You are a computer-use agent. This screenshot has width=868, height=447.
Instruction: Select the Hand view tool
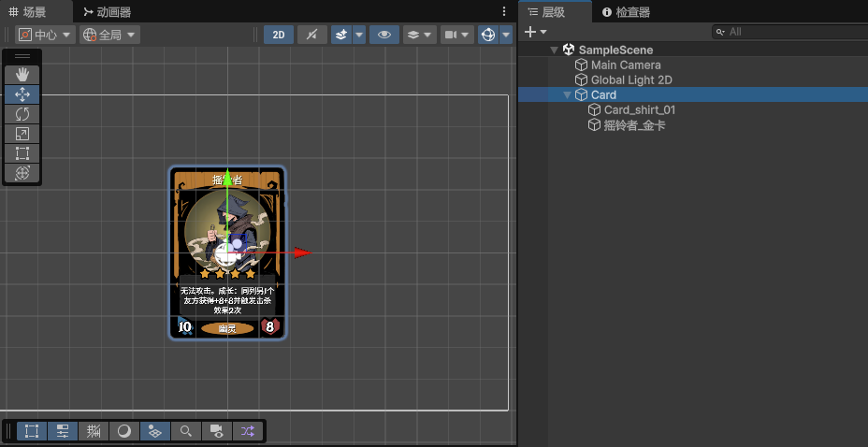coord(22,75)
